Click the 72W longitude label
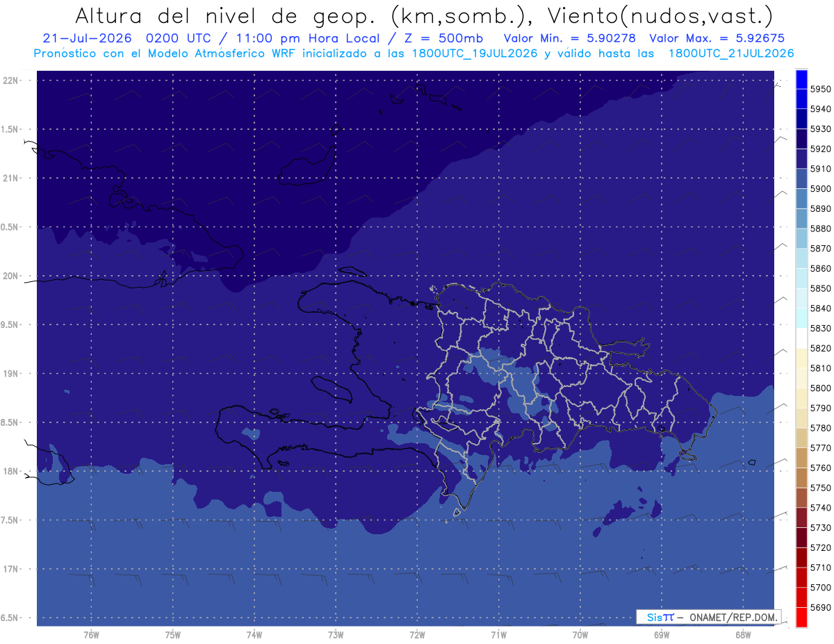 click(417, 634)
